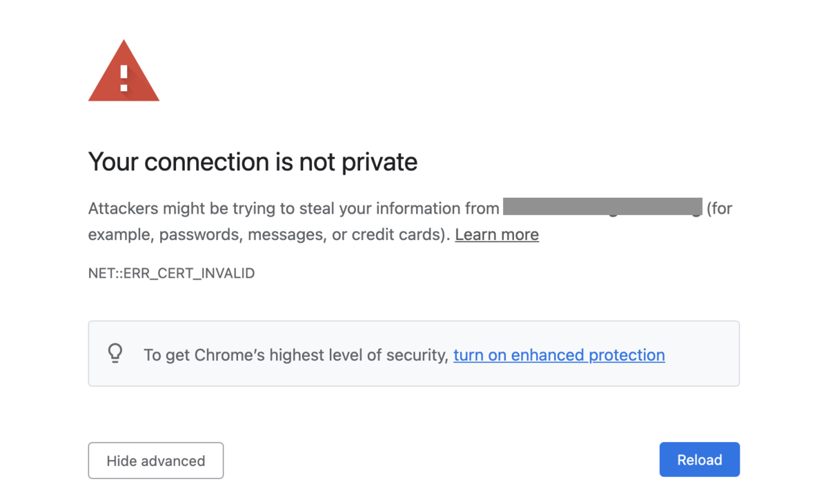Screen dimensions: 828x504
Task: Click the turn on enhanced protection link
Action: point(559,355)
